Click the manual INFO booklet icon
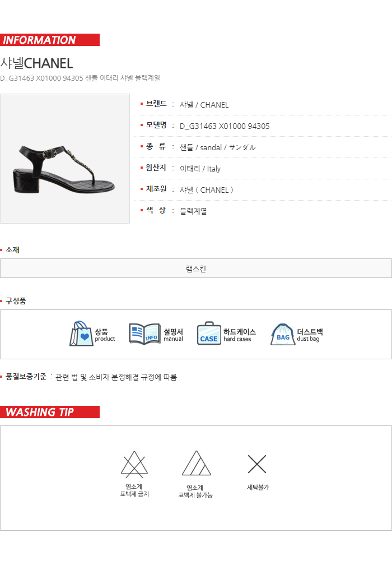 pyautogui.click(x=144, y=334)
